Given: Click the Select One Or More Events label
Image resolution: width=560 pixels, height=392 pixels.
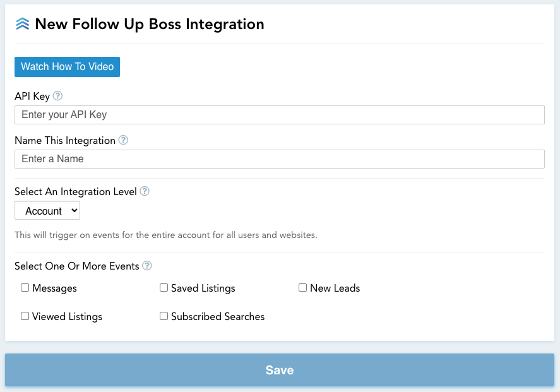Looking at the screenshot, I should pyautogui.click(x=77, y=266).
